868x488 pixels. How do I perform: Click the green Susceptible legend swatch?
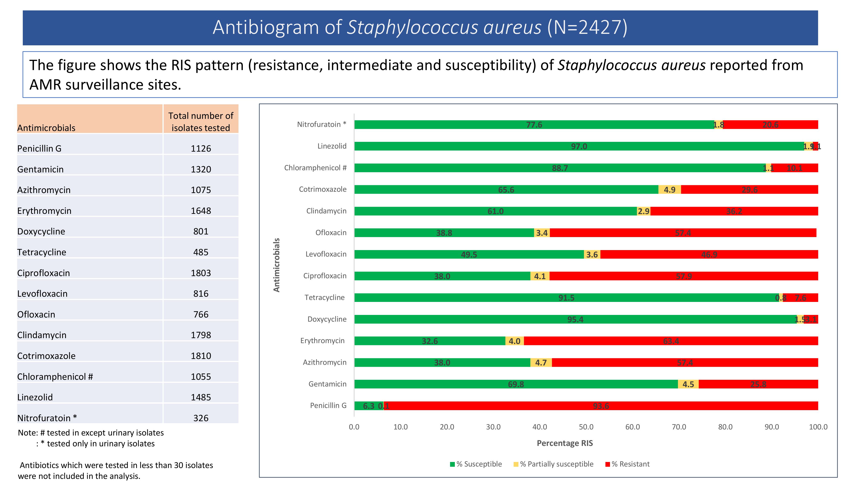coord(452,464)
